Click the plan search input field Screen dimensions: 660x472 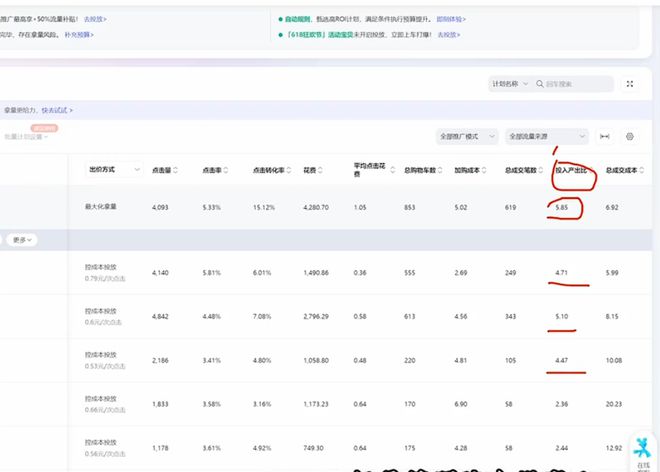575,85
